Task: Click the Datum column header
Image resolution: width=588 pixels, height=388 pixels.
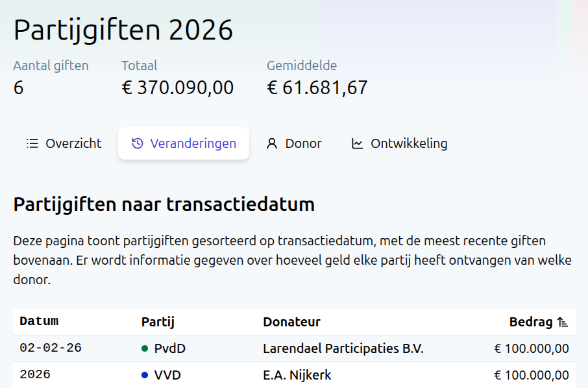Action: (39, 321)
